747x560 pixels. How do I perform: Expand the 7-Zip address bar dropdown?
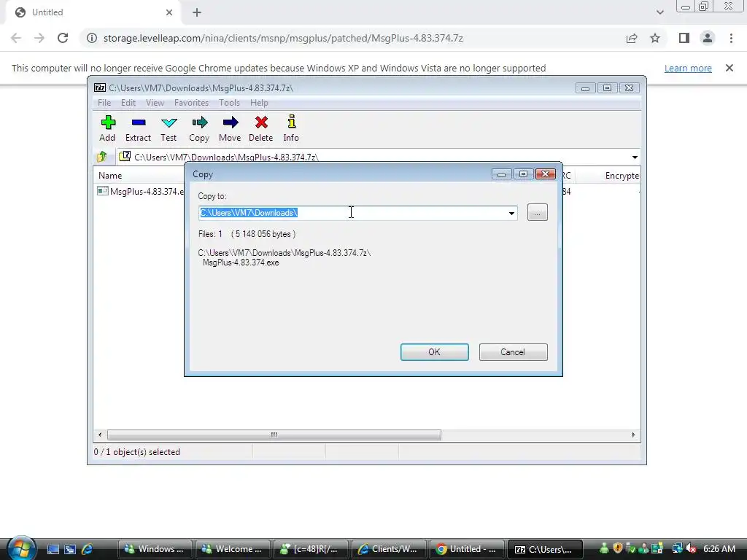click(x=635, y=157)
